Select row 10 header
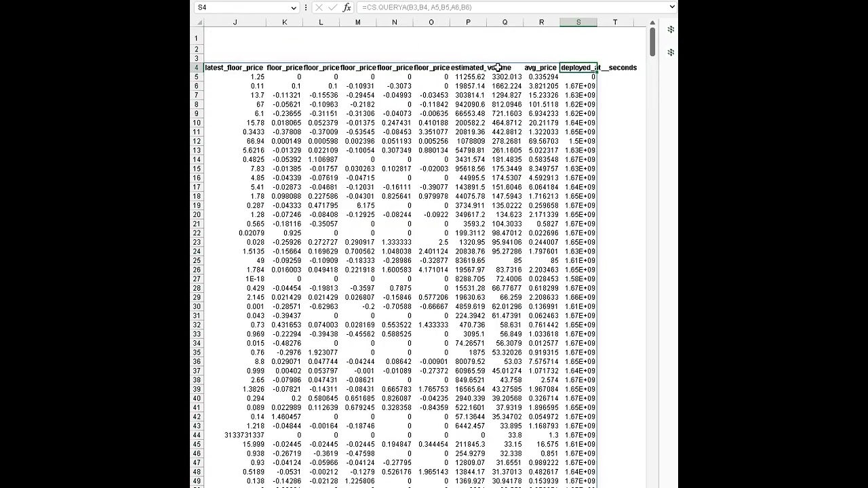This screenshot has width=868, height=488. 197,123
